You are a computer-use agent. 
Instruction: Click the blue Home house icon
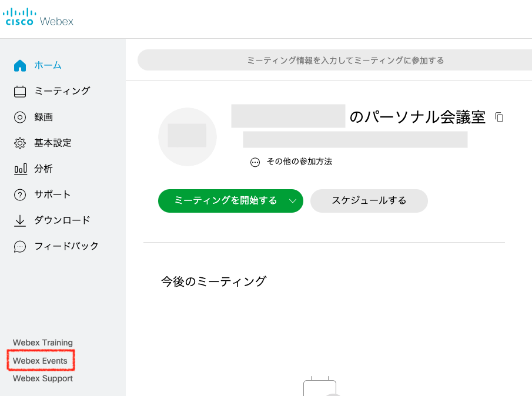pos(19,65)
